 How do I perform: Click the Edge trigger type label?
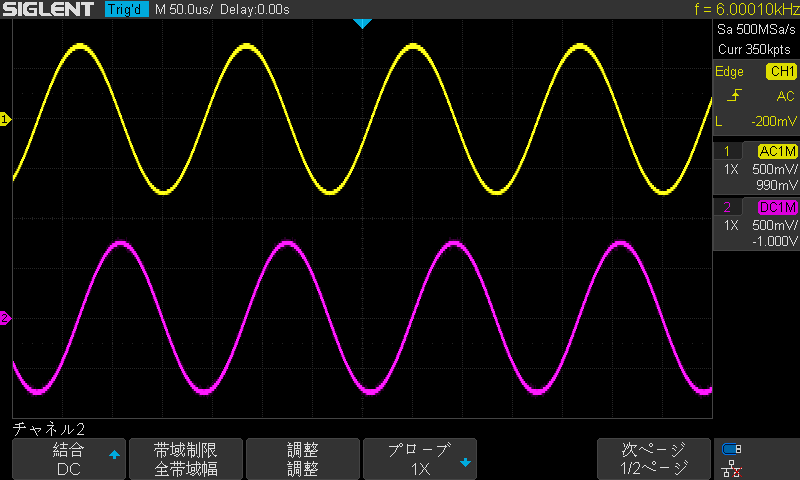point(729,71)
